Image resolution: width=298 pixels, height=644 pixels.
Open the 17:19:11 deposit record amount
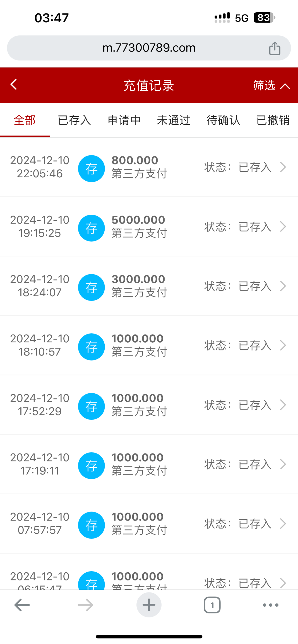137,458
